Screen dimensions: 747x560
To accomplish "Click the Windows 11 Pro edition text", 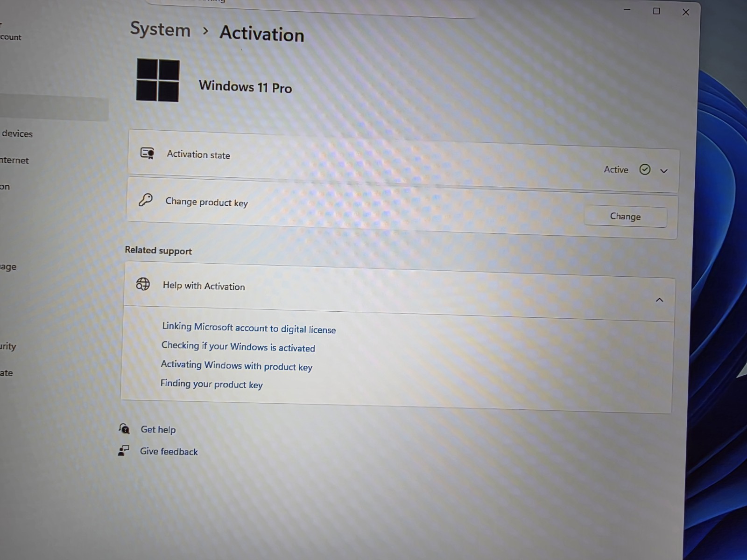I will coord(246,87).
